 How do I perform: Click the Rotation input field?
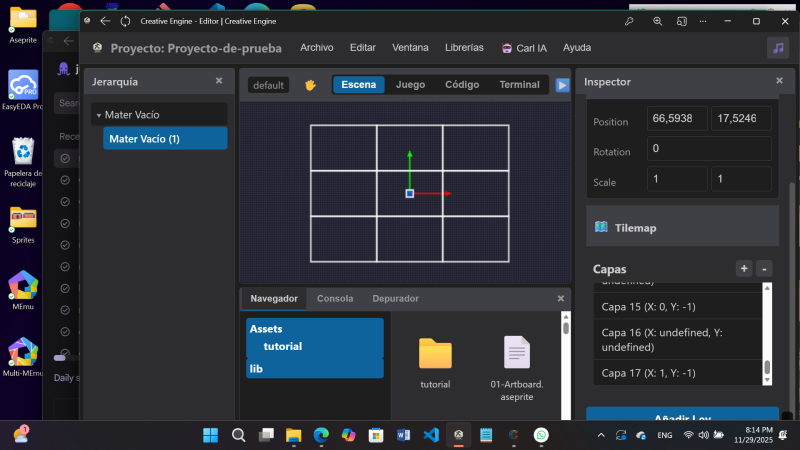pos(709,149)
